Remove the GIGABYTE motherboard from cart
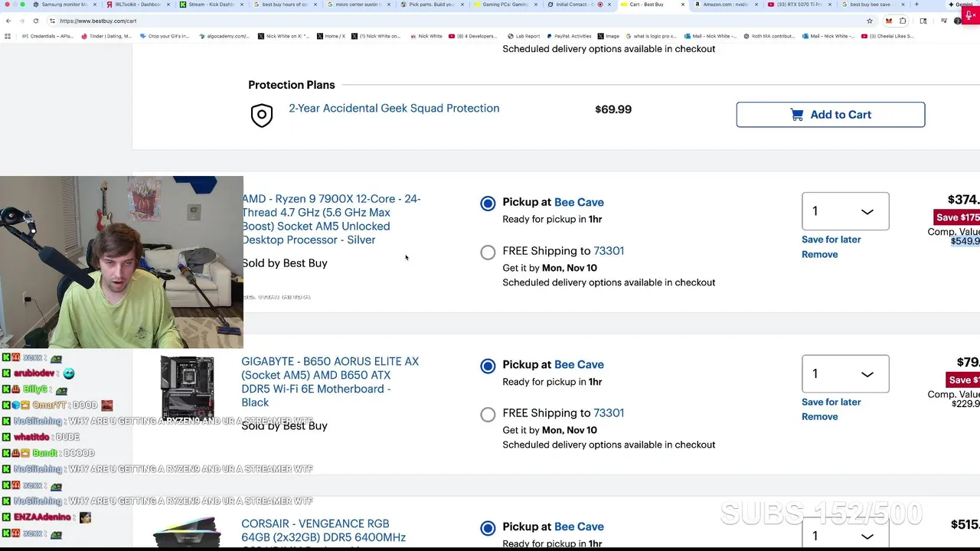The height and width of the screenshot is (551, 980). [x=819, y=416]
